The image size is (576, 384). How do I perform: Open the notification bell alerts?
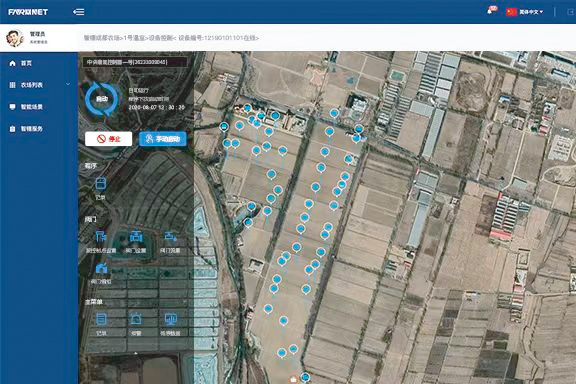pyautogui.click(x=490, y=10)
